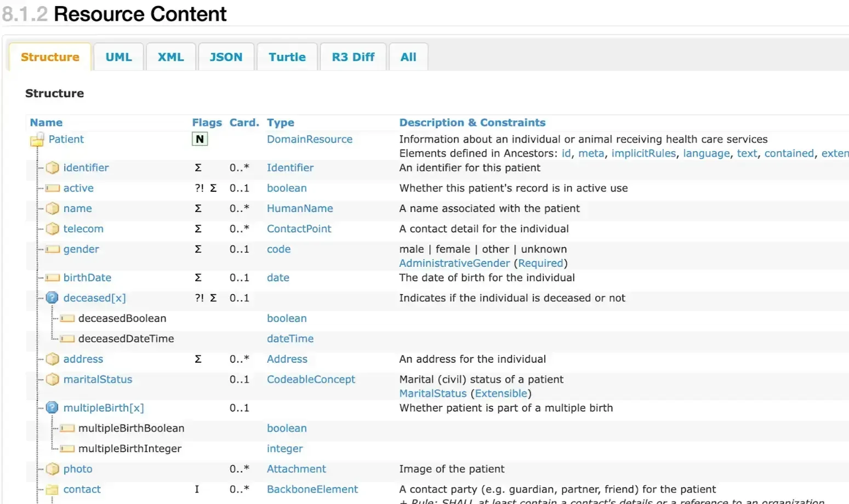
Task: Click the folder icon beside Patient
Action: click(36, 139)
